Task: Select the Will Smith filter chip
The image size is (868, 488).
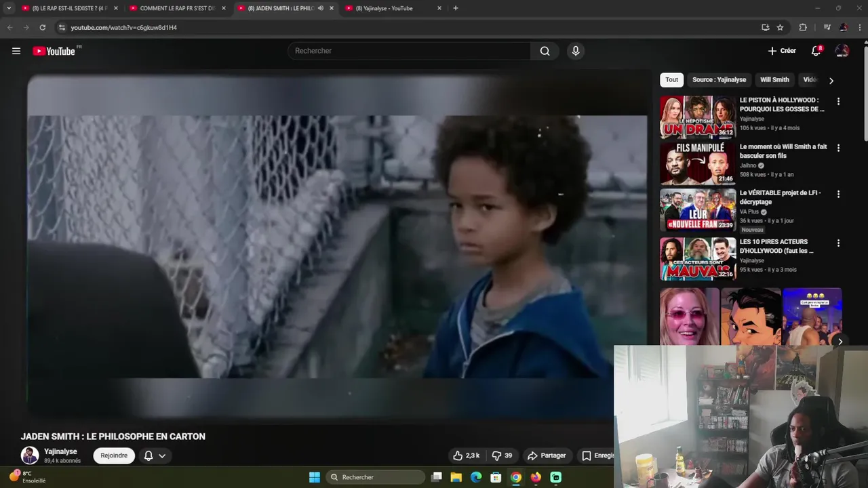Action: tap(774, 80)
